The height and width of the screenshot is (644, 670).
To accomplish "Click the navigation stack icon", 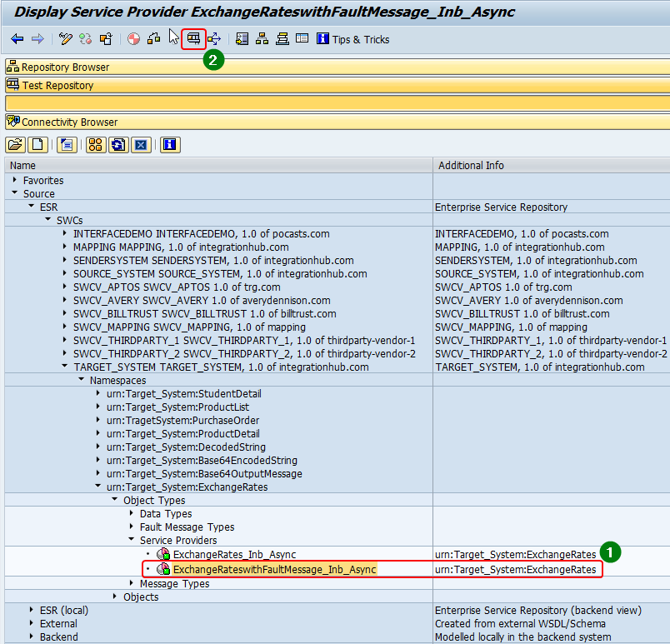I will click(282, 39).
